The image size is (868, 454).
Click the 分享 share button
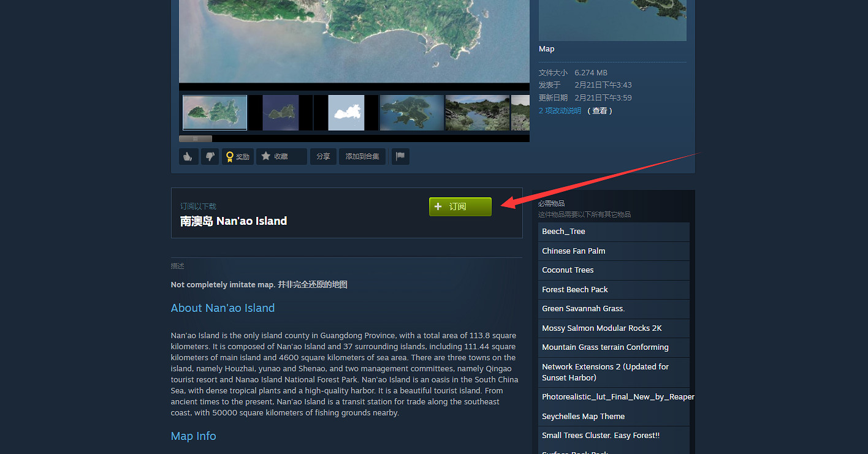pyautogui.click(x=323, y=157)
